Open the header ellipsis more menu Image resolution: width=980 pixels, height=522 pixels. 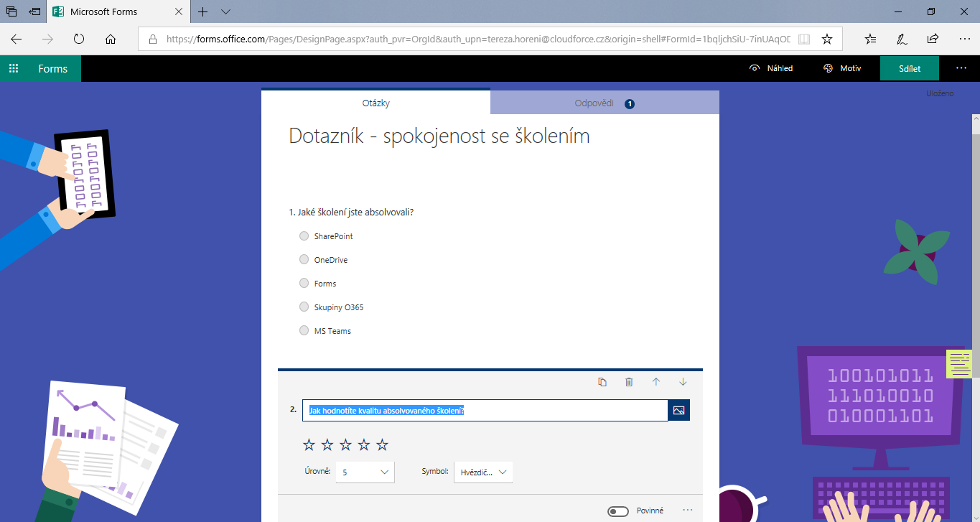(x=961, y=68)
